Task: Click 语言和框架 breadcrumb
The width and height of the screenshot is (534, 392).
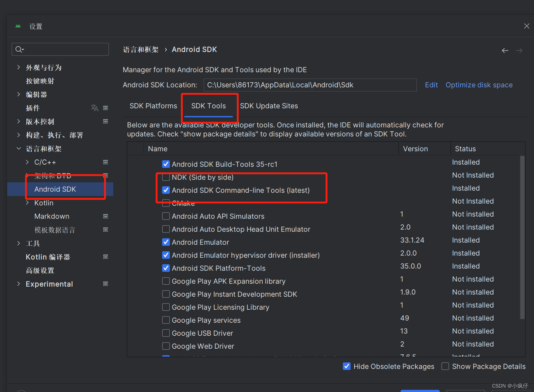Action: pyautogui.click(x=141, y=49)
